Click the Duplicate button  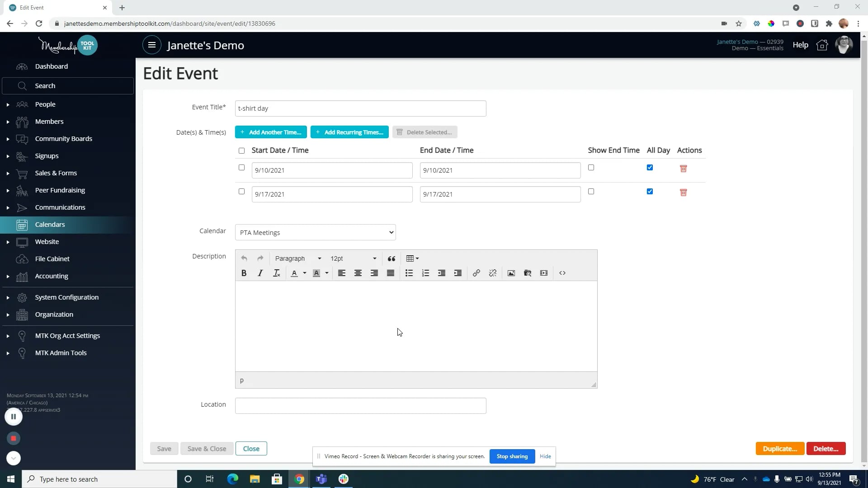click(779, 448)
